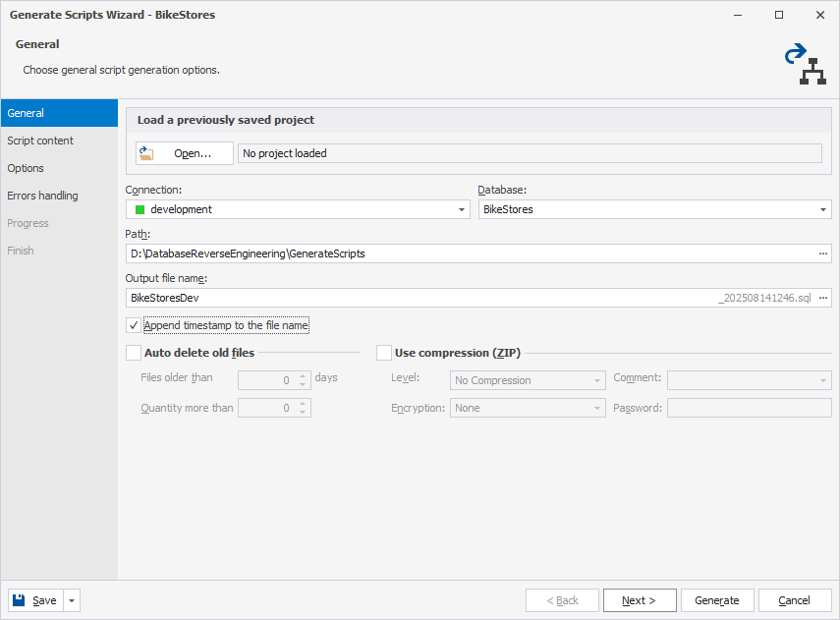Screen dimensions: 840x620
Task: Increase Files older than days value
Action: point(303,375)
